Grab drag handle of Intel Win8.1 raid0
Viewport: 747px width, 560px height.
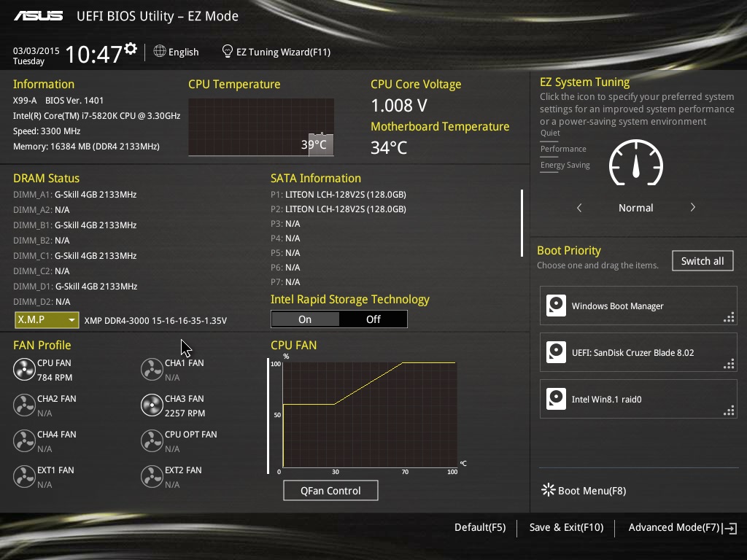tap(729, 411)
